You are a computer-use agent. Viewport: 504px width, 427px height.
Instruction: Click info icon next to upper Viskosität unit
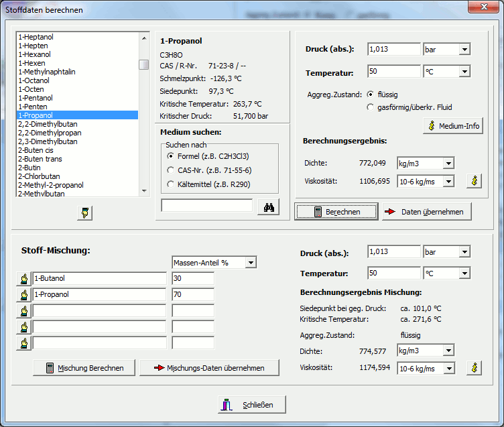[x=474, y=181]
